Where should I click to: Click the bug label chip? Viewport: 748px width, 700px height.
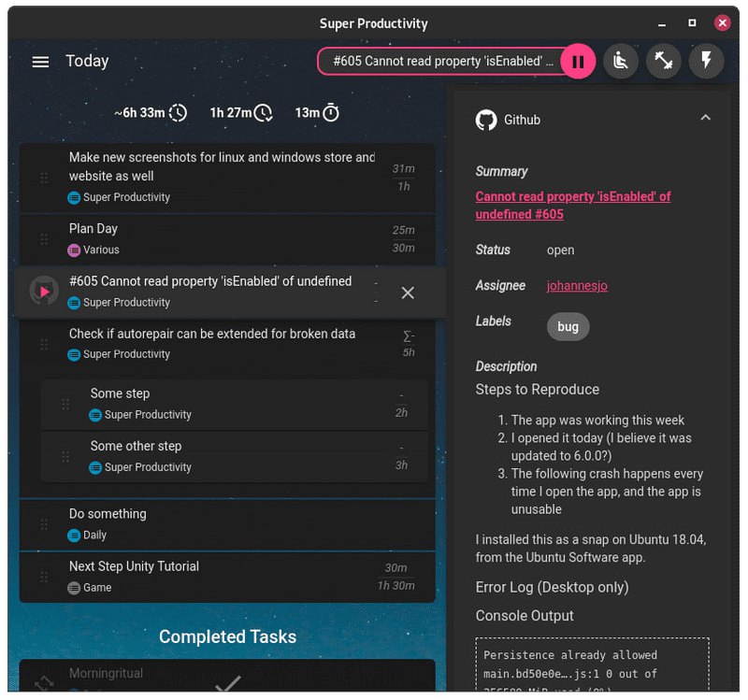coord(568,326)
